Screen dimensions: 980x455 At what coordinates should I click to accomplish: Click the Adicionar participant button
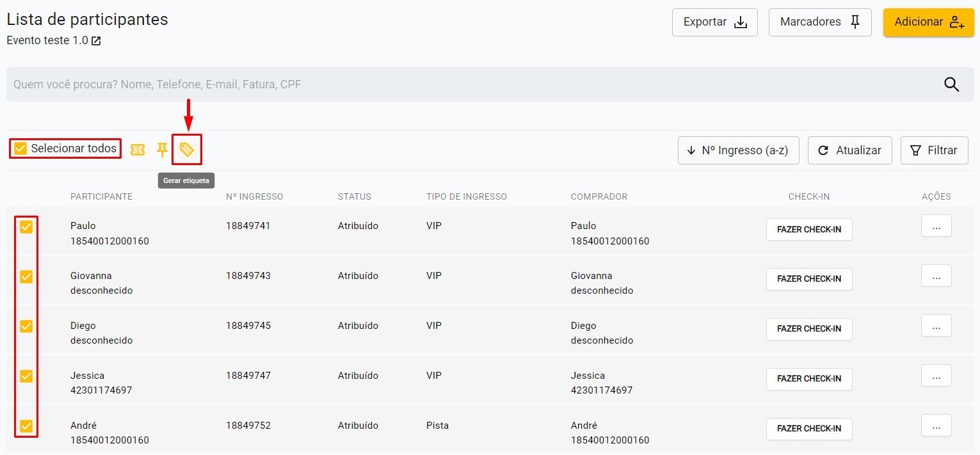(x=928, y=22)
